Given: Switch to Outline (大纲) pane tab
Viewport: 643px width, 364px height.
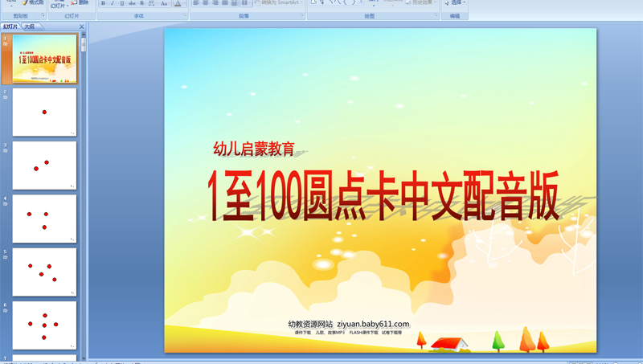Looking at the screenshot, I should click(x=30, y=27).
